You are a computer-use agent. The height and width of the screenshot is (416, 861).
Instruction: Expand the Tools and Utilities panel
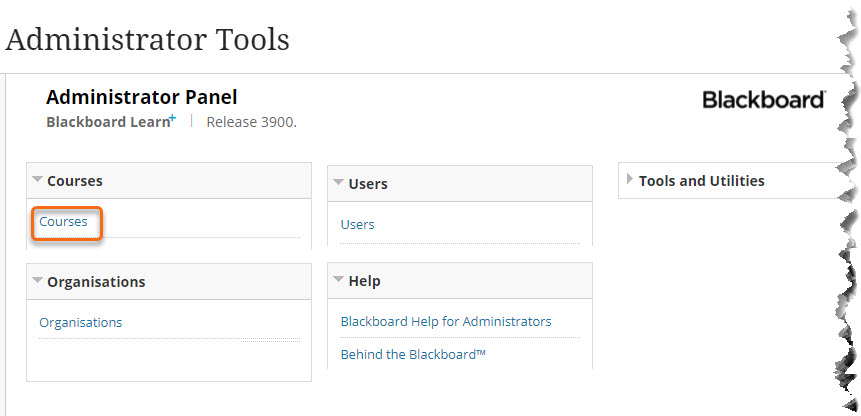pyautogui.click(x=630, y=179)
